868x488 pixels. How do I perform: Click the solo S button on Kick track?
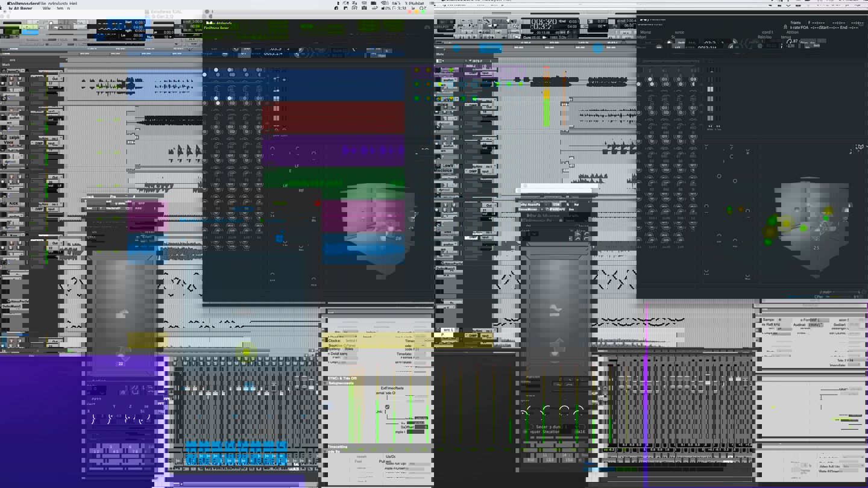[x=11, y=208]
